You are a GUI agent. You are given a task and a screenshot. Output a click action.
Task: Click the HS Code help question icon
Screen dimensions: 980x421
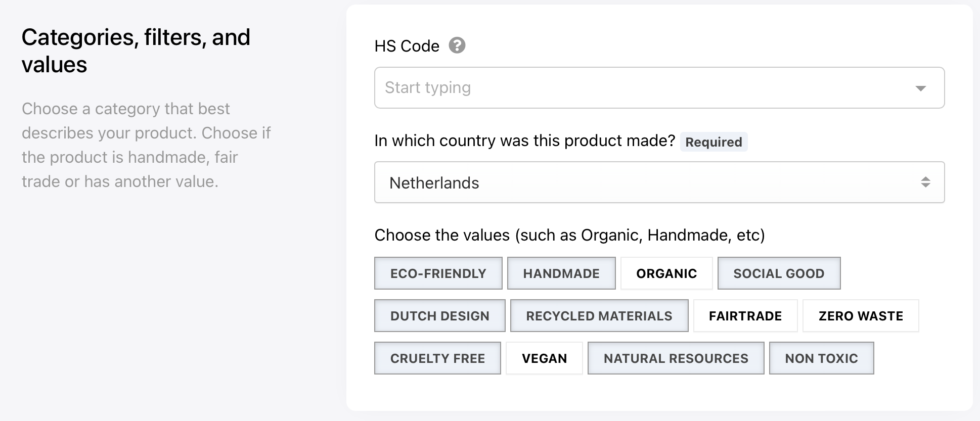[457, 45]
